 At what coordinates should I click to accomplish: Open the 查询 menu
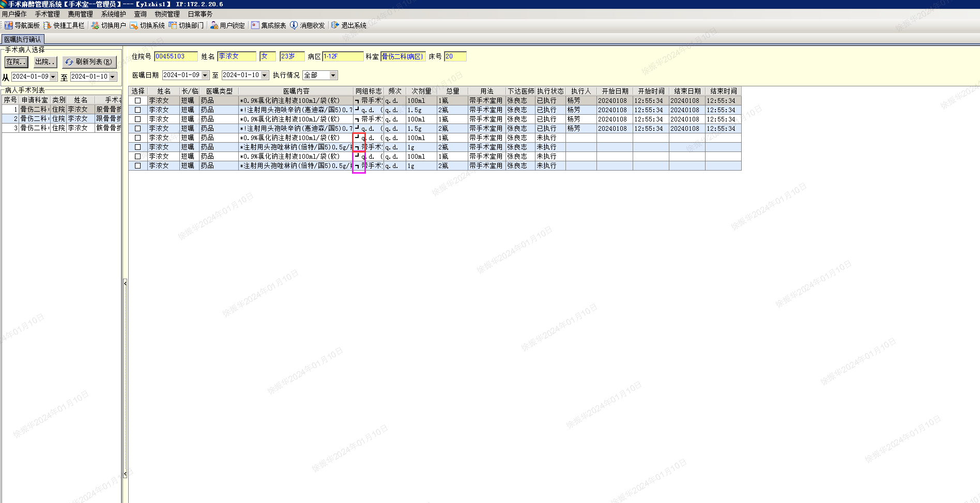click(141, 14)
